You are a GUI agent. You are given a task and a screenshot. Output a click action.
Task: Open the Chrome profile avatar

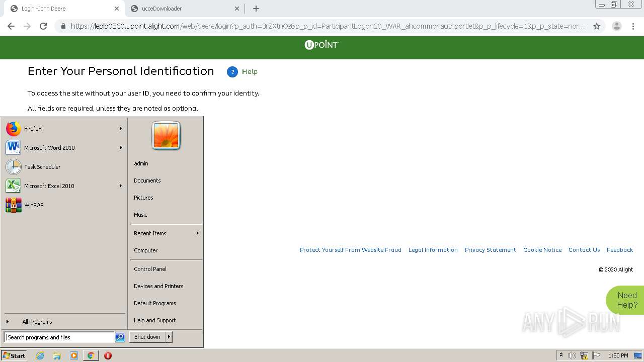point(617,26)
